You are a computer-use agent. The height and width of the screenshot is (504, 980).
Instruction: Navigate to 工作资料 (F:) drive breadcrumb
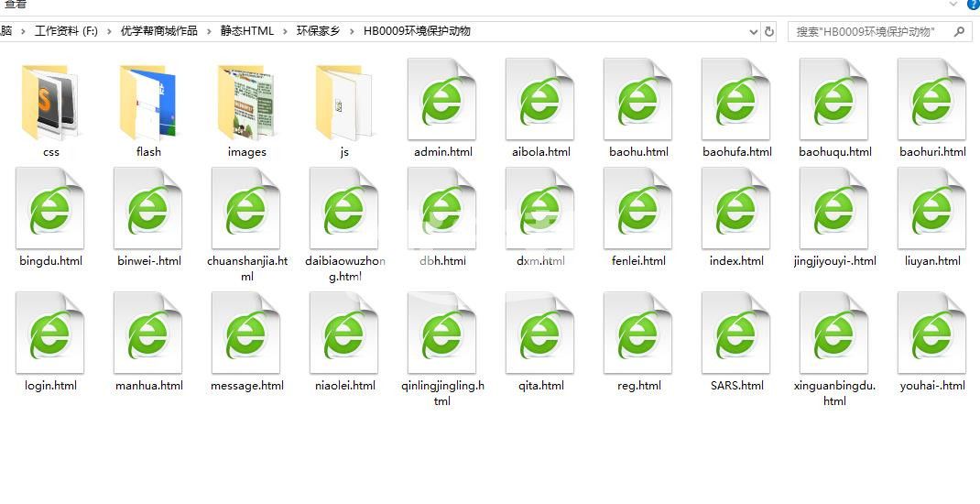coord(66,31)
